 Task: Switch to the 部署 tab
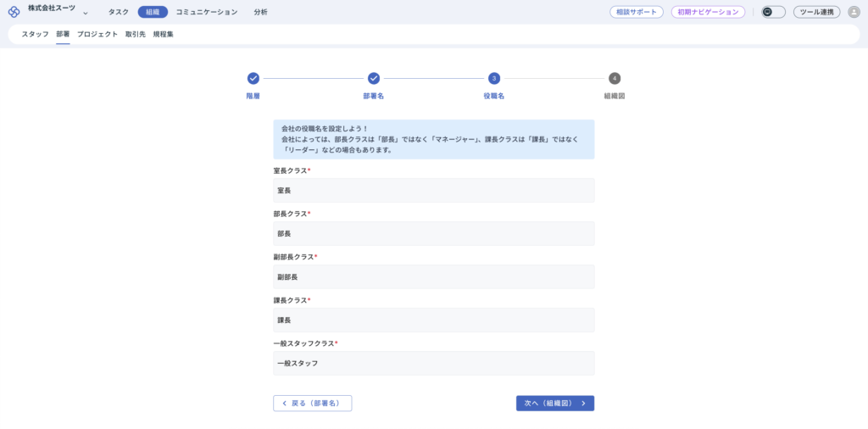point(63,34)
